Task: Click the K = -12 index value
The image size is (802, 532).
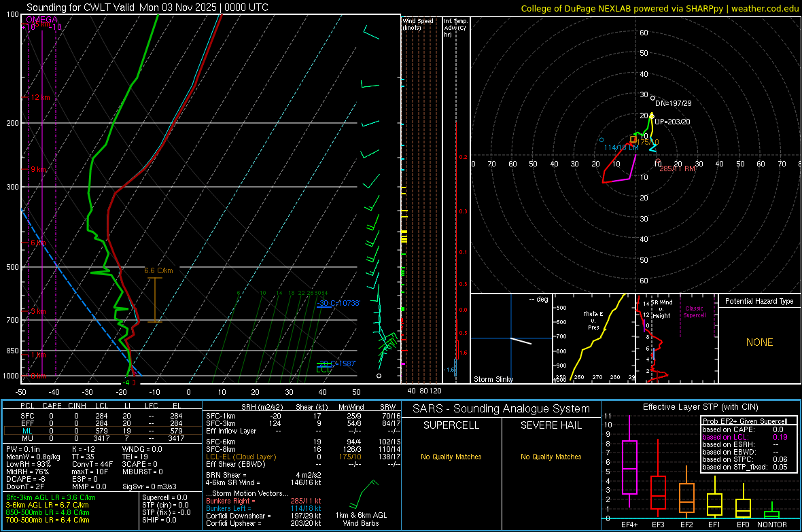Action: (84, 449)
